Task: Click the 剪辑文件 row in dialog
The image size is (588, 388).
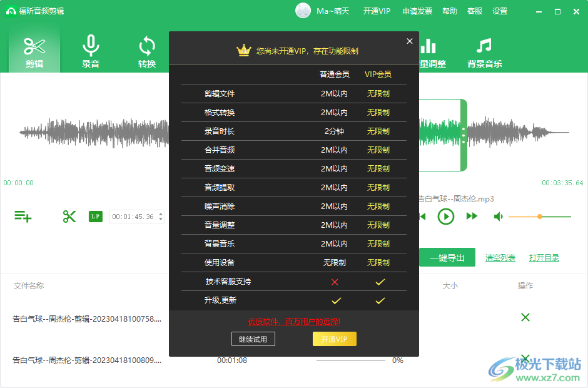Action: [294, 93]
